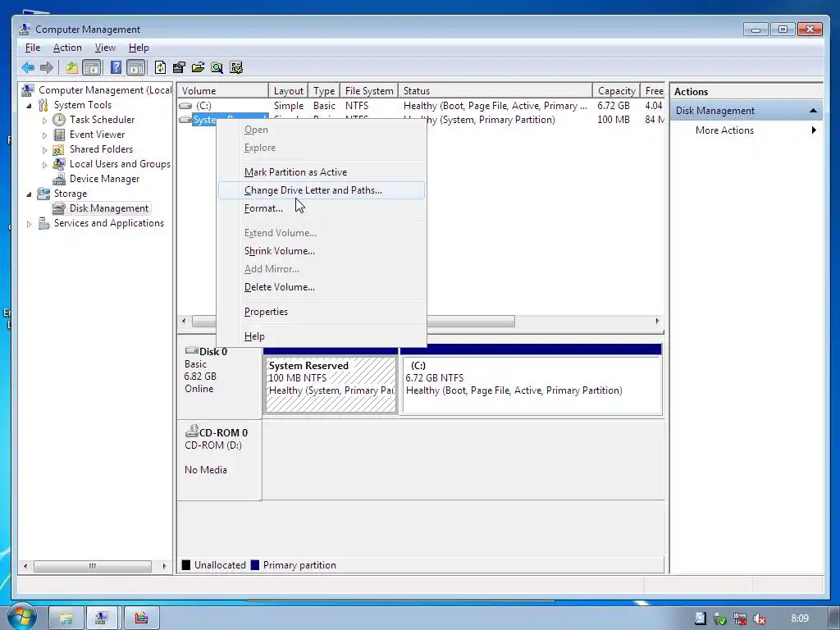Click the volume list scroll right arrow
The image size is (840, 630).
coord(657,321)
